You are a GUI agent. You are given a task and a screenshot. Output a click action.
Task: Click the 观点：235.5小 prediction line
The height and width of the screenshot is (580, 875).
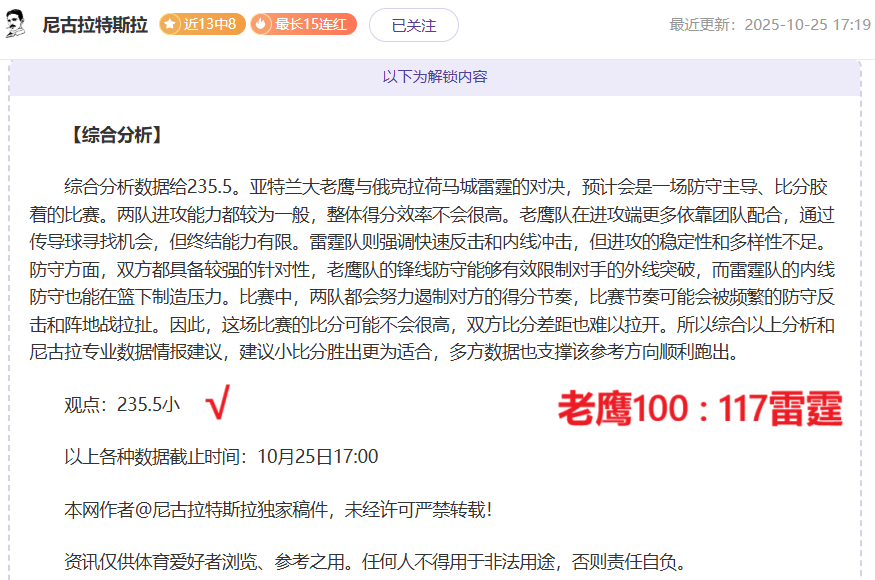point(122,405)
